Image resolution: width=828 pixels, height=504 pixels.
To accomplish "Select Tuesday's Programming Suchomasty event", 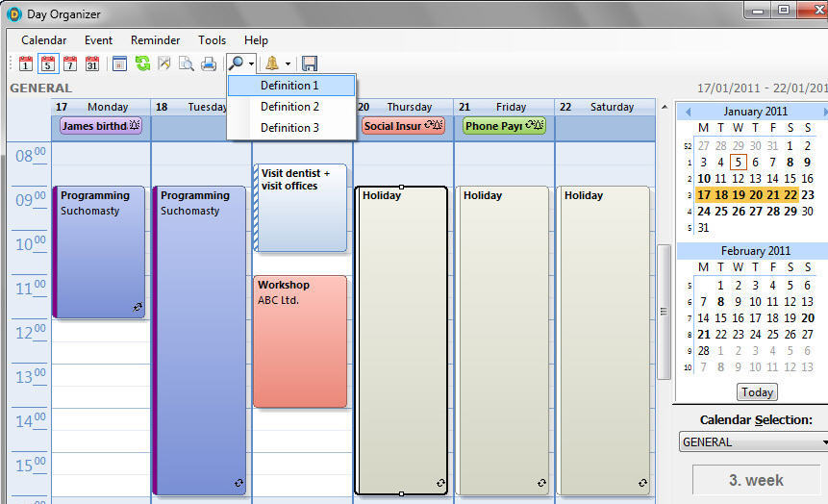I will pyautogui.click(x=199, y=340).
